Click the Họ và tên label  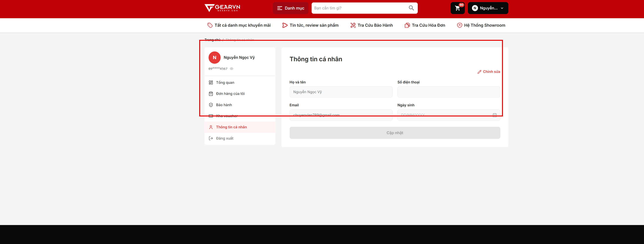(x=298, y=82)
